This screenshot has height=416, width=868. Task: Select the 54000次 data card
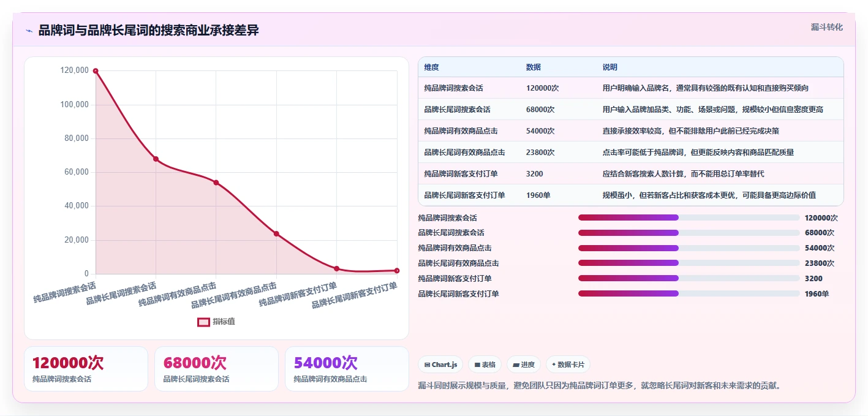347,369
